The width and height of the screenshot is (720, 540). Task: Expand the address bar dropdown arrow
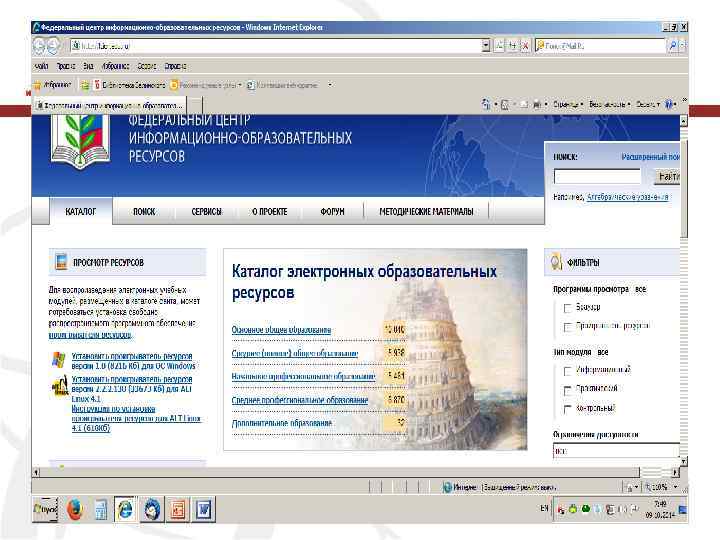click(x=486, y=45)
